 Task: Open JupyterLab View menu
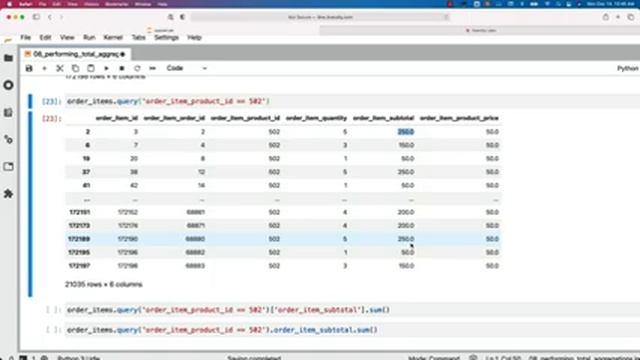(x=67, y=38)
